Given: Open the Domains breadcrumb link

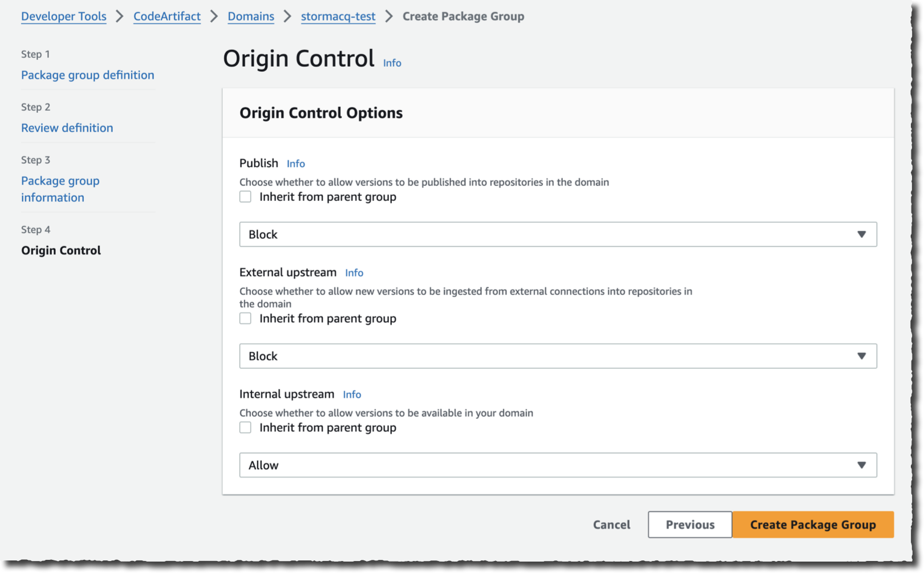Looking at the screenshot, I should coord(250,17).
